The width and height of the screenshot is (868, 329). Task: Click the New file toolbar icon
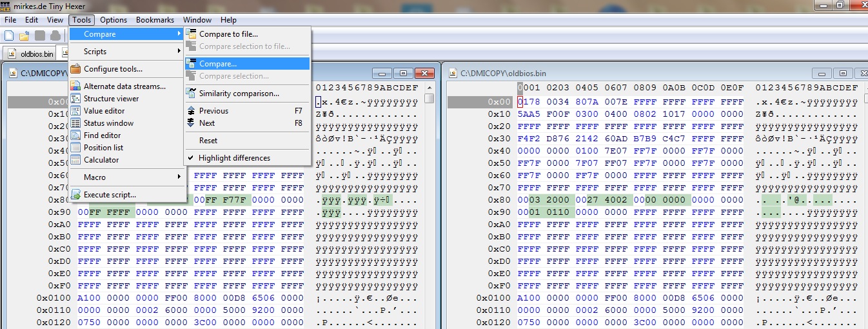click(10, 35)
